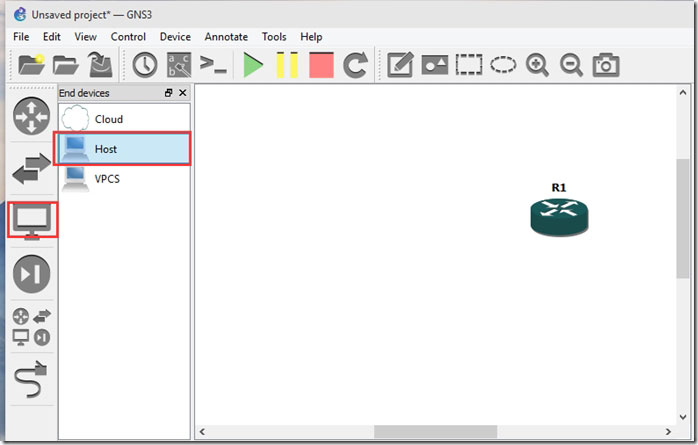Screen dimensions: 698x445
Task: Select the Draw an ellipse tool
Action: point(503,65)
